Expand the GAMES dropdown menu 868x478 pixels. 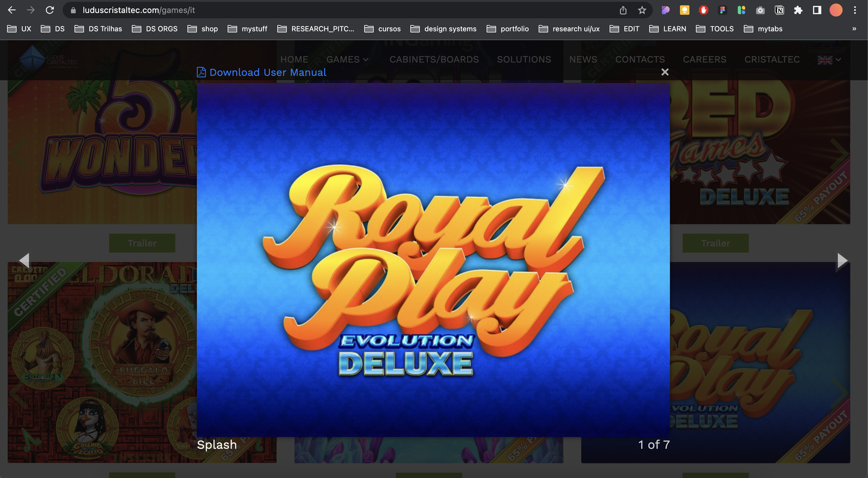[x=347, y=60]
